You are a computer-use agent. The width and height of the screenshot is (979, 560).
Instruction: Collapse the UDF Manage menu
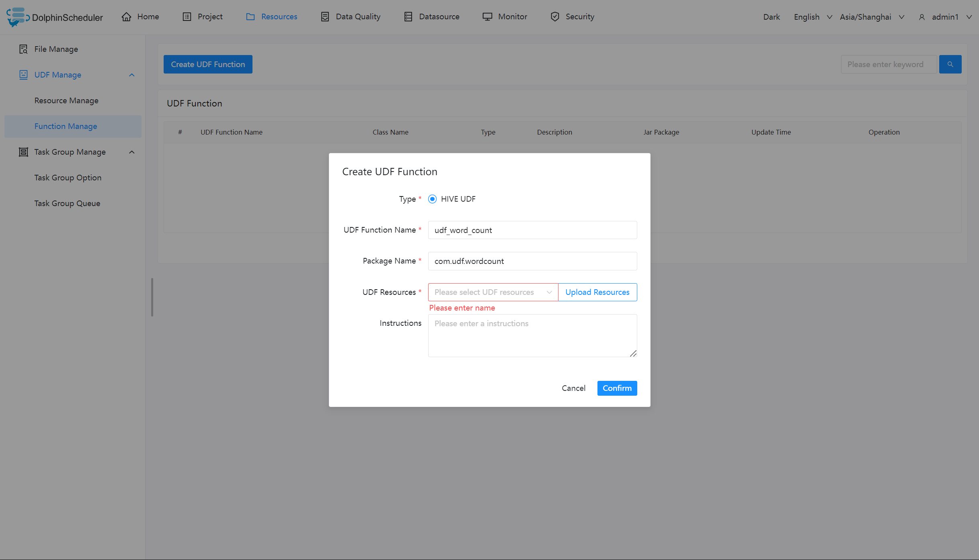point(131,75)
